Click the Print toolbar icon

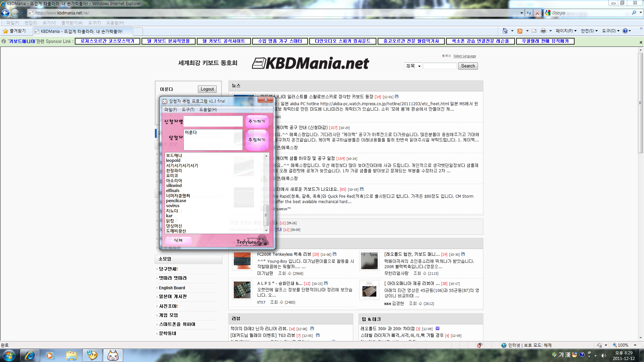543,31
